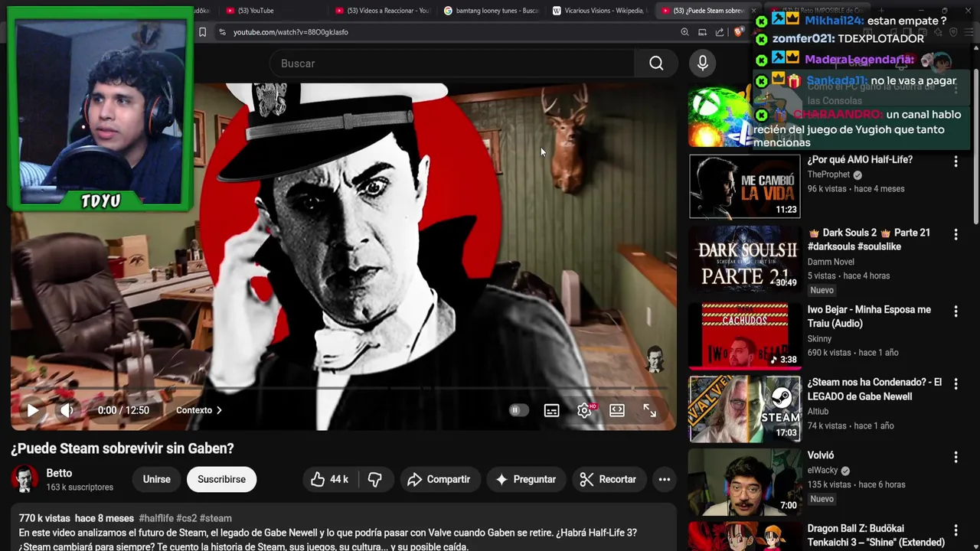This screenshot has height=551, width=980.
Task: Click the elWacky channel name
Action: [823, 471]
